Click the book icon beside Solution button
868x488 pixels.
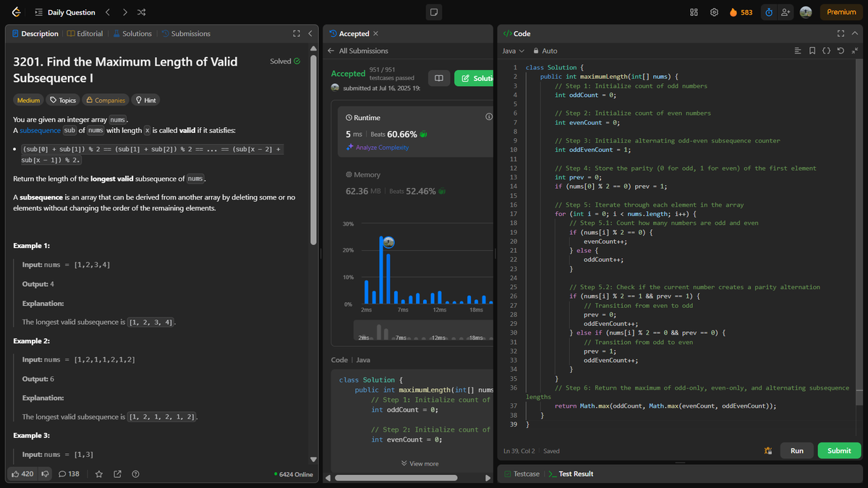(438, 77)
